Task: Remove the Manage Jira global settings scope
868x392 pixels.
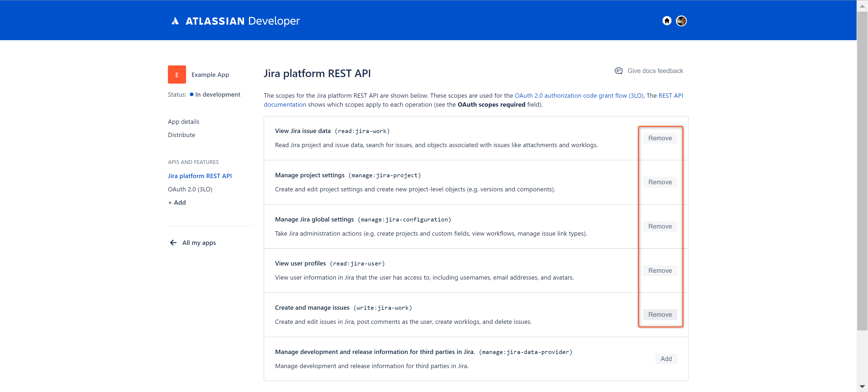Action: [x=660, y=226]
